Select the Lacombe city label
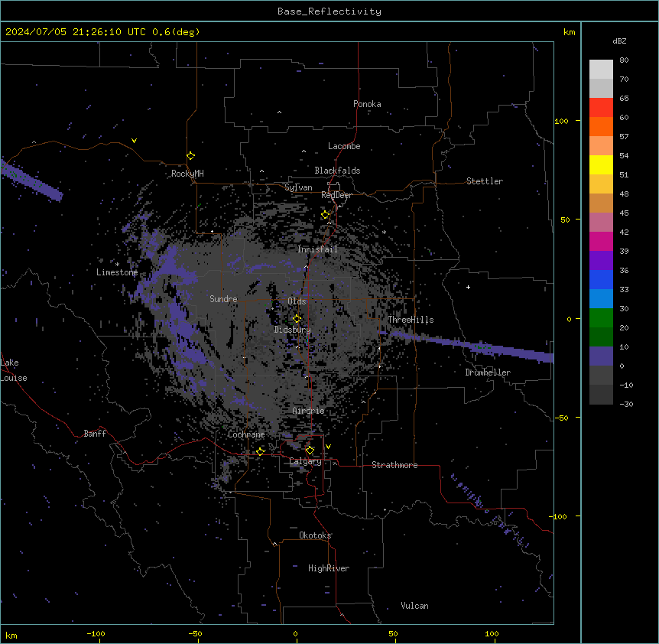This screenshot has width=659, height=644. pyautogui.click(x=344, y=146)
